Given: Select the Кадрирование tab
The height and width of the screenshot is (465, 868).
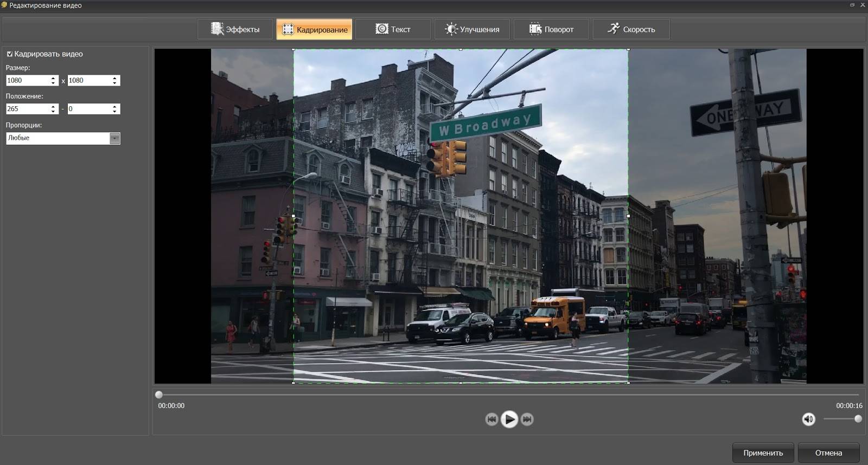Looking at the screenshot, I should [315, 29].
